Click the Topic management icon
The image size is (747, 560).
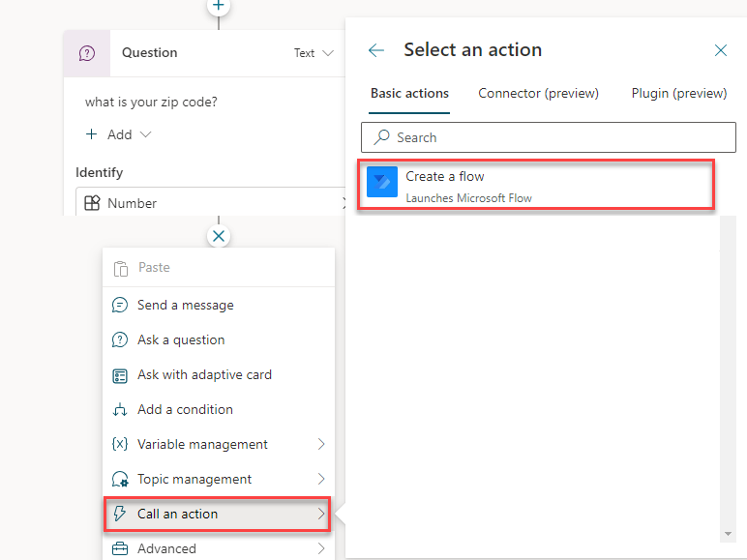click(x=120, y=479)
